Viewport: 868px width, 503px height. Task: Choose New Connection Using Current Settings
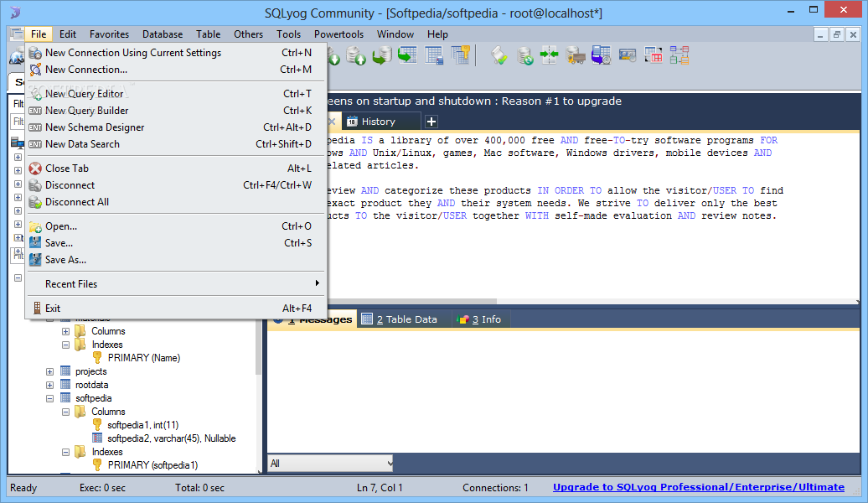[x=176, y=53]
